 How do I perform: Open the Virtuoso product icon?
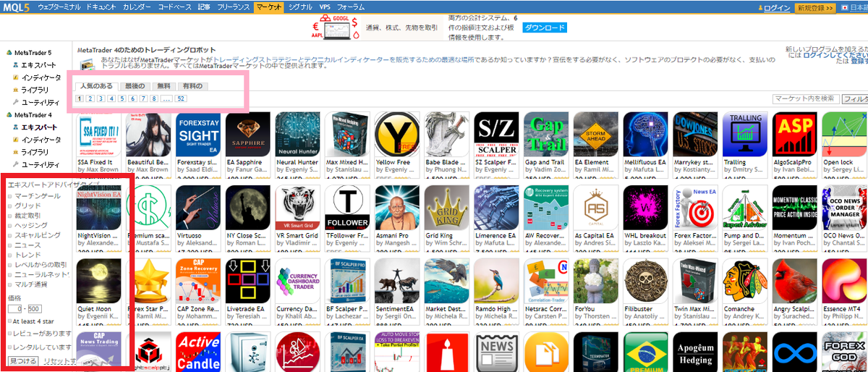click(x=198, y=208)
